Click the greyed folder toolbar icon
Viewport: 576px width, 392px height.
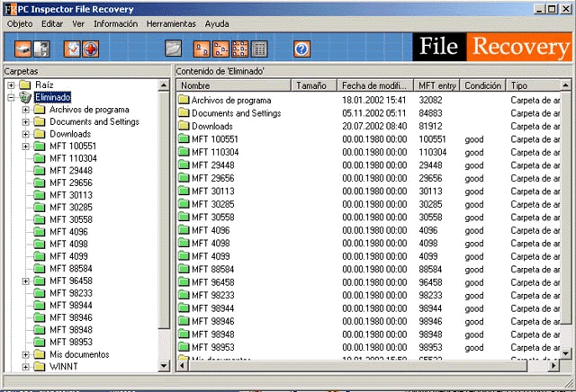(x=173, y=49)
